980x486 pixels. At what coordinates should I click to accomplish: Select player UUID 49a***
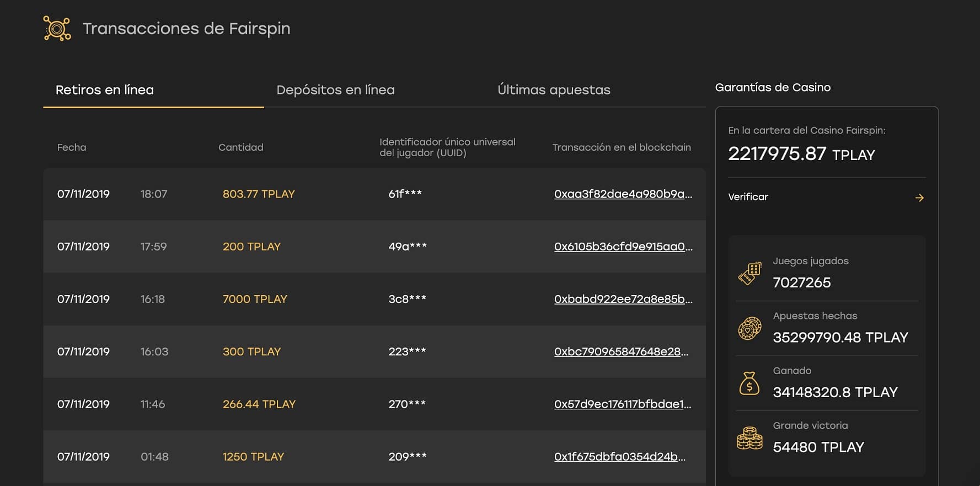408,246
